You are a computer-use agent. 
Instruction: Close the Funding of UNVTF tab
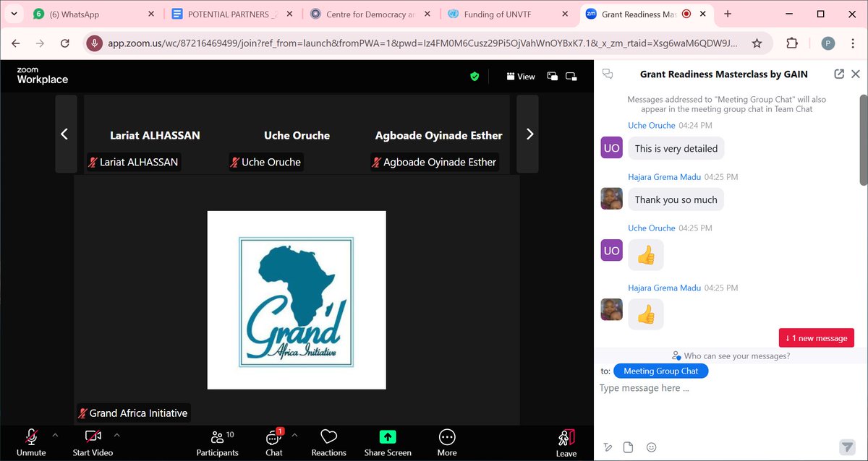coord(566,14)
